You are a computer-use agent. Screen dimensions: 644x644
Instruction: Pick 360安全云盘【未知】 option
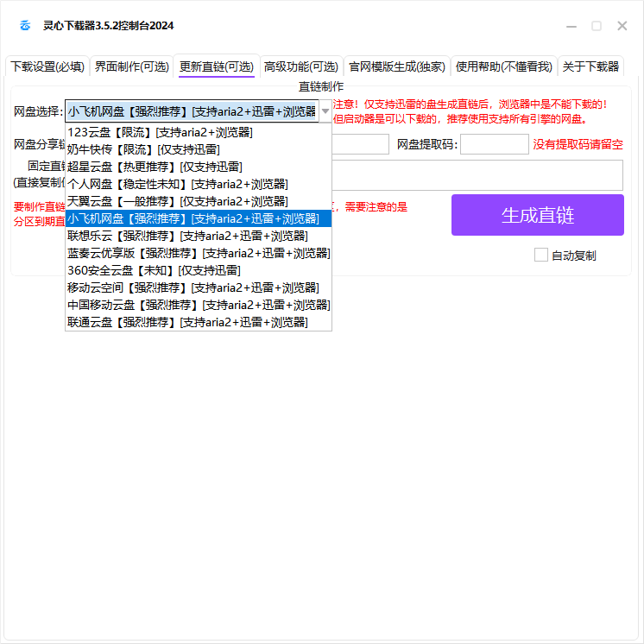pos(199,270)
